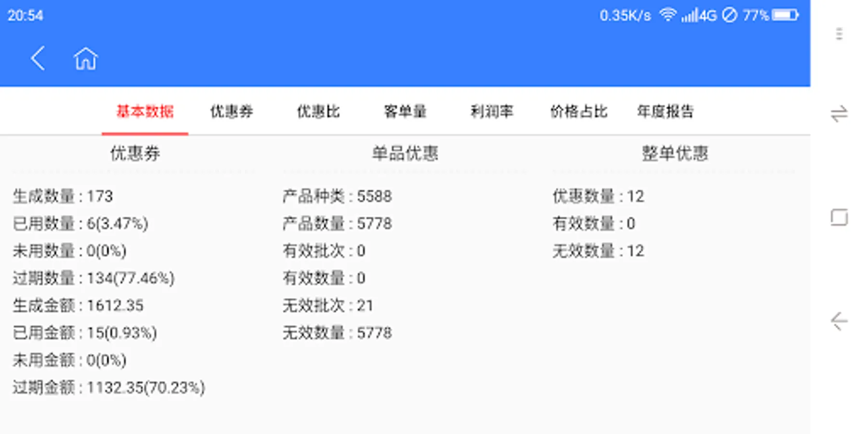Switch to the 优惠比 tab

318,111
